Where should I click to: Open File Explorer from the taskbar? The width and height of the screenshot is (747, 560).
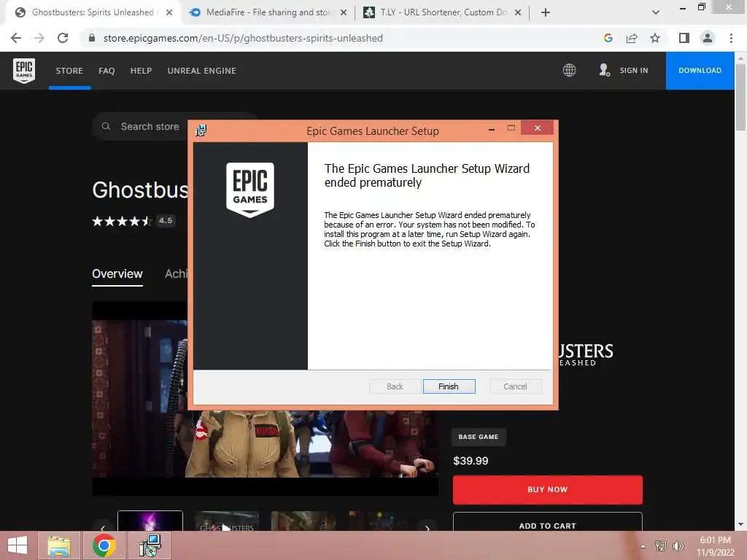[59, 545]
